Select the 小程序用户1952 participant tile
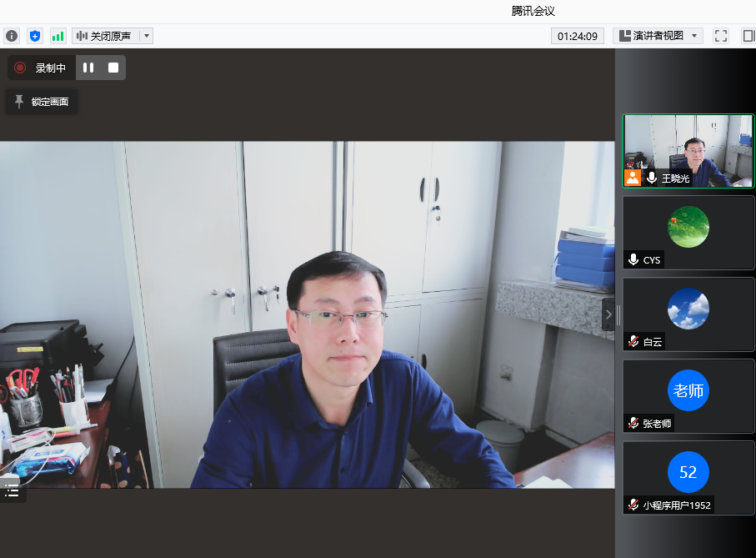The image size is (756, 558). [x=688, y=477]
